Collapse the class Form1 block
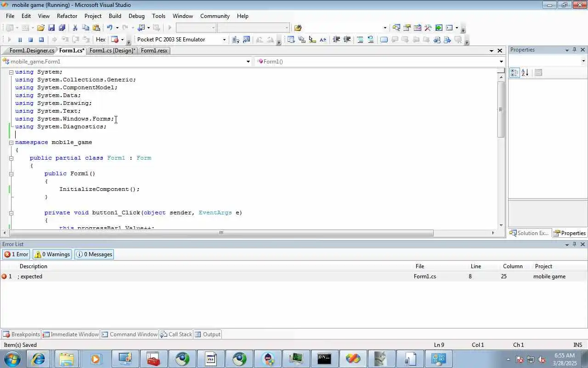Image resolution: width=588 pixels, height=368 pixels. (11, 158)
